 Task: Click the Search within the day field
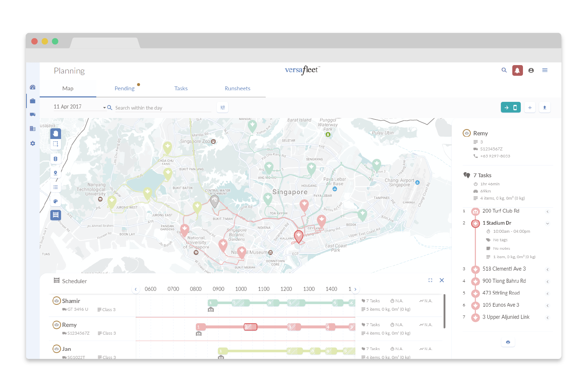point(162,108)
